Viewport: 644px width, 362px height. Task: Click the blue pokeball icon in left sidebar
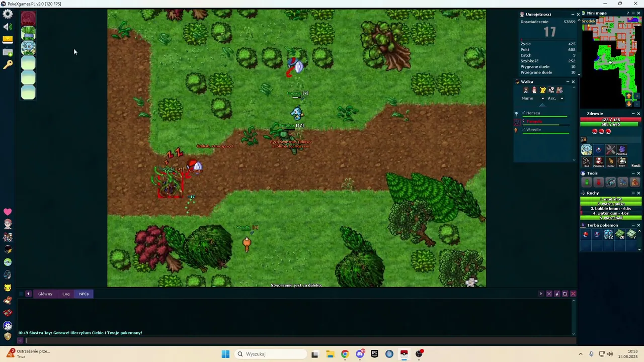coord(8,325)
